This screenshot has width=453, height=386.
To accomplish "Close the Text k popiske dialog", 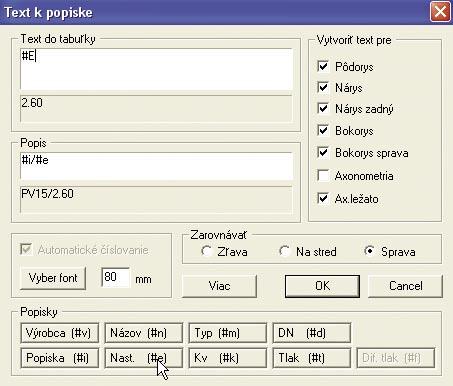I will coord(440,12).
